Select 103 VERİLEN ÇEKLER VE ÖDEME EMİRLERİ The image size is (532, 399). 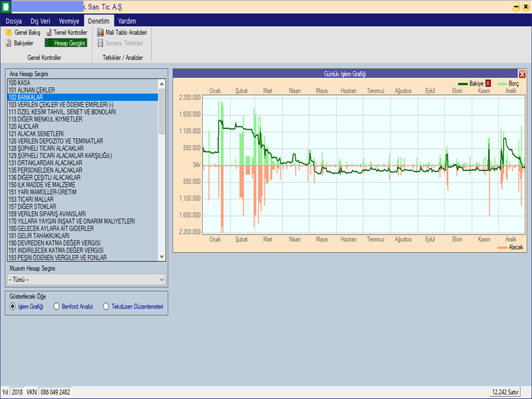click(x=82, y=104)
